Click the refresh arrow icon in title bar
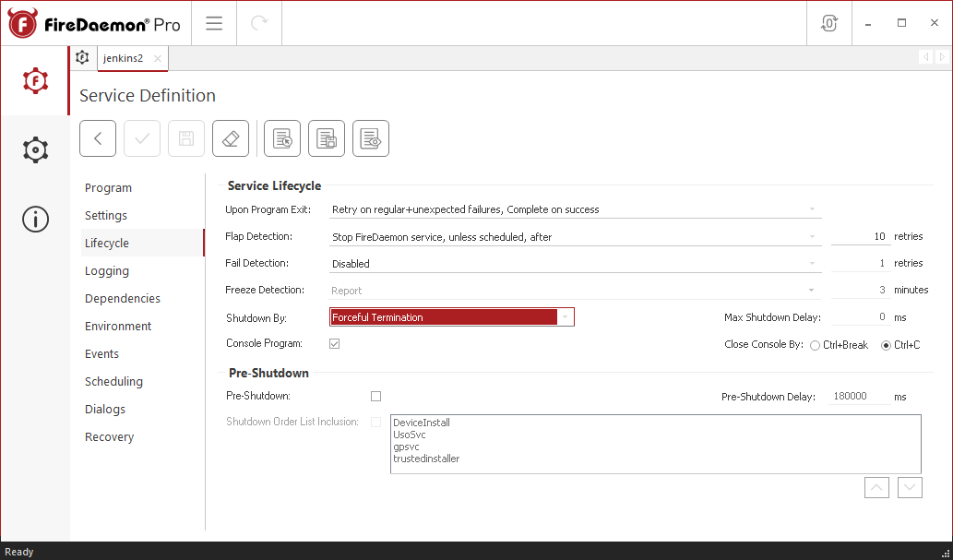The height and width of the screenshot is (560, 953). [259, 23]
